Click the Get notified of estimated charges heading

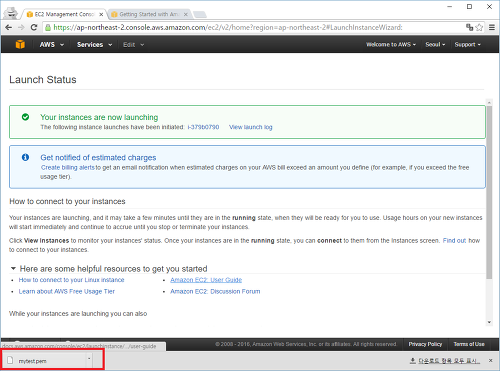[98, 157]
